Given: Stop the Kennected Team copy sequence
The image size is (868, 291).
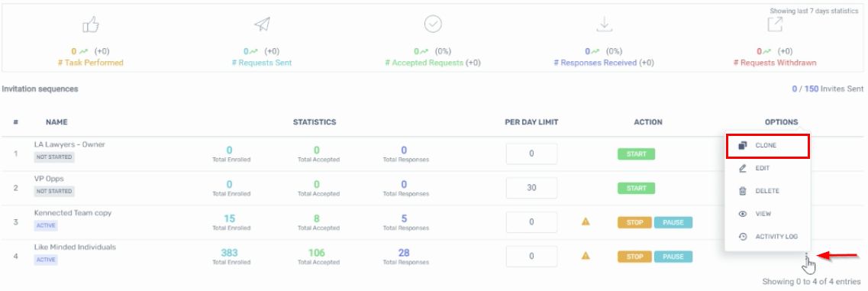Looking at the screenshot, I should (635, 222).
